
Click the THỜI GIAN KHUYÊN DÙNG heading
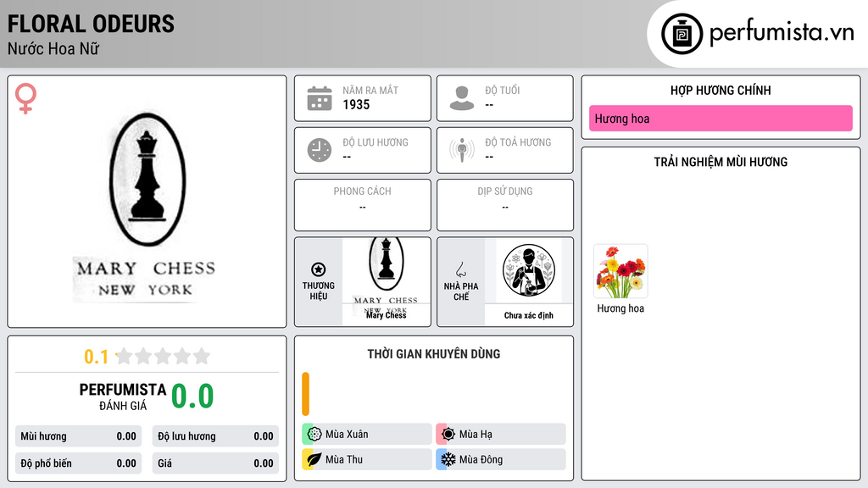(434, 354)
